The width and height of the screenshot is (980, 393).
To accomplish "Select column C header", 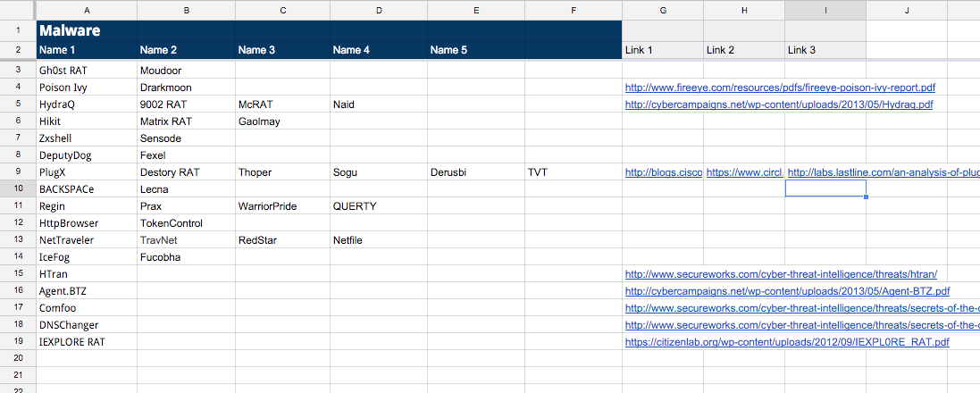I will [282, 10].
